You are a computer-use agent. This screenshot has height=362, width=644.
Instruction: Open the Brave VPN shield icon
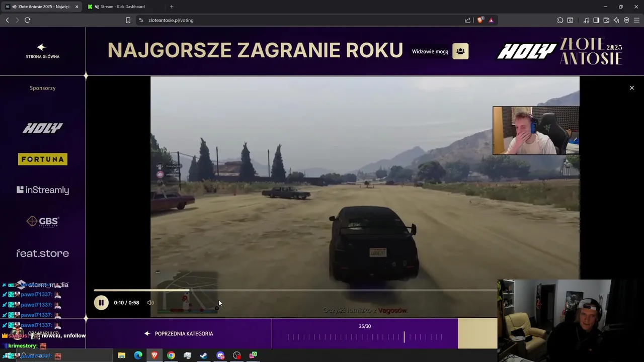626,20
